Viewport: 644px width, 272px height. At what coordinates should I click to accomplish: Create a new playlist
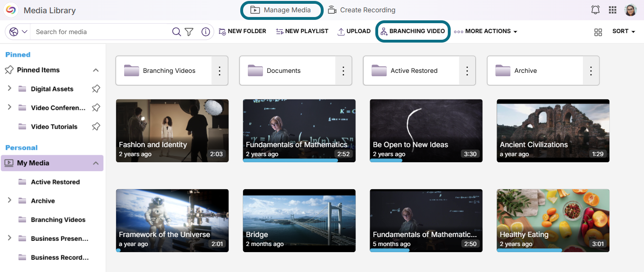point(302,31)
